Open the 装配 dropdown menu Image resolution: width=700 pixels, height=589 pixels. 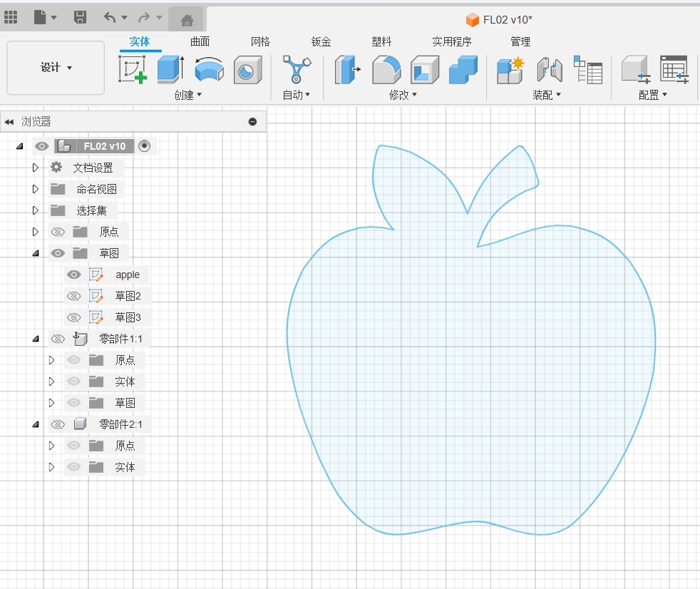click(x=547, y=95)
